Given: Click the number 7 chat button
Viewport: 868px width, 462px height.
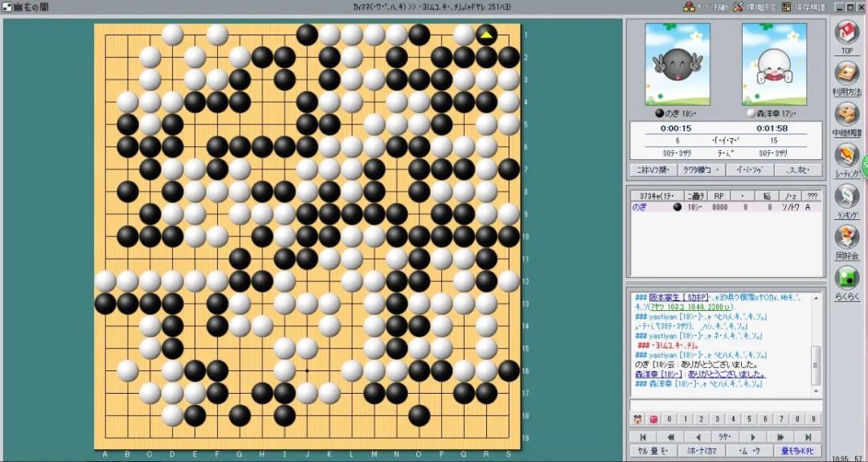Looking at the screenshot, I should [x=782, y=419].
